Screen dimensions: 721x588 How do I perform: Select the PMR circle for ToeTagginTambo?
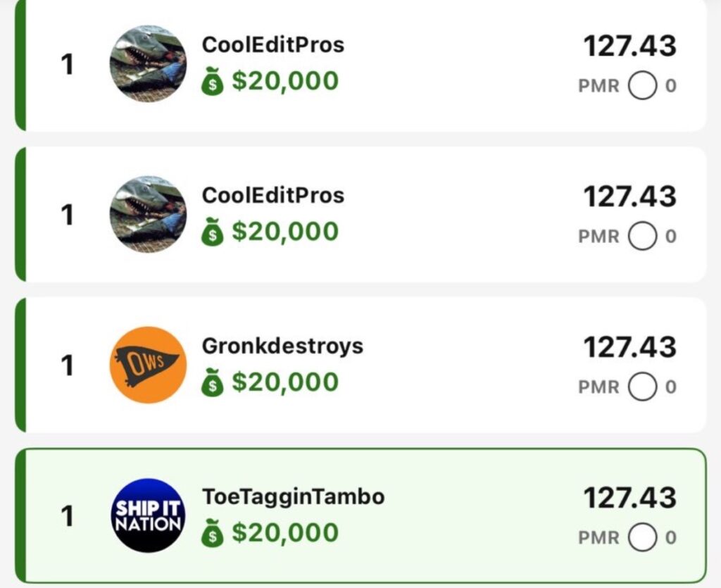point(642,537)
